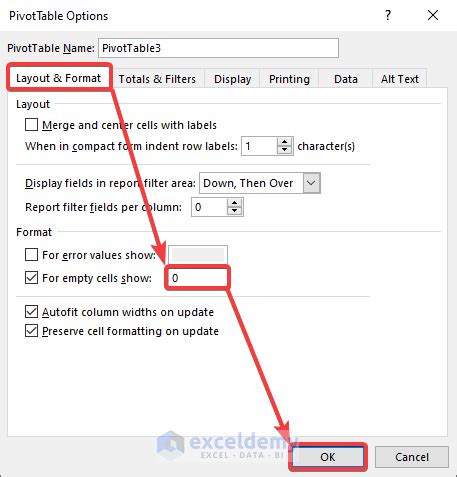
Task: Uncheck For empty cells show checkbox
Action: pos(31,277)
